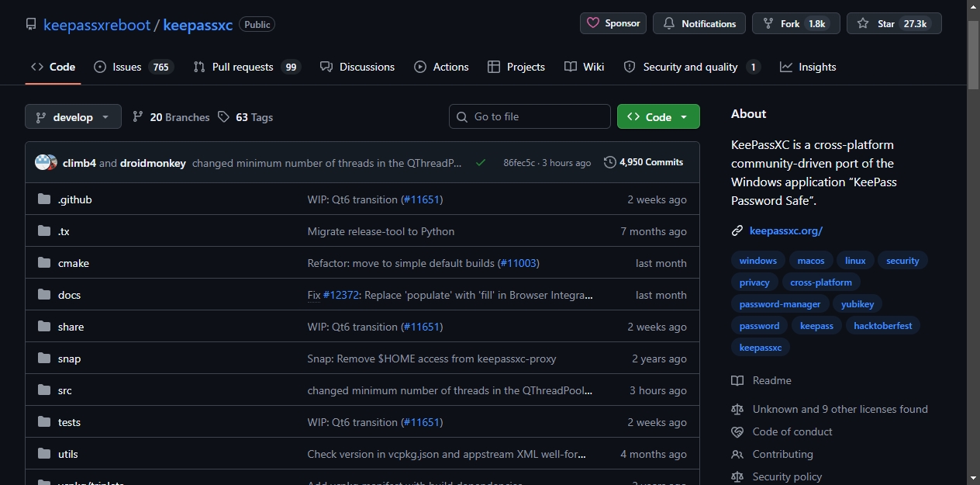
Task: Open the Wiki tab
Action: coord(585,67)
